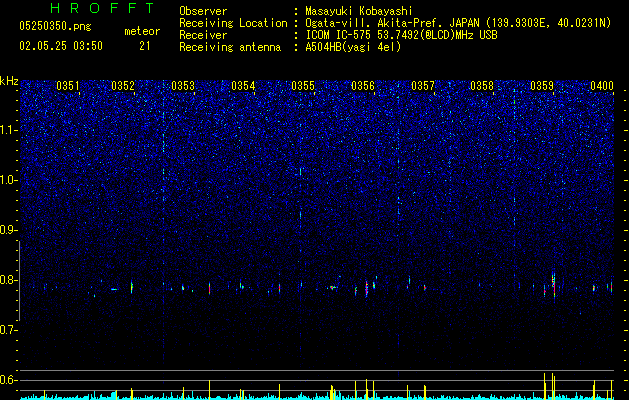Click the 1.0 kHz axis label
The height and width of the screenshot is (400, 629).
pyautogui.click(x=8, y=180)
